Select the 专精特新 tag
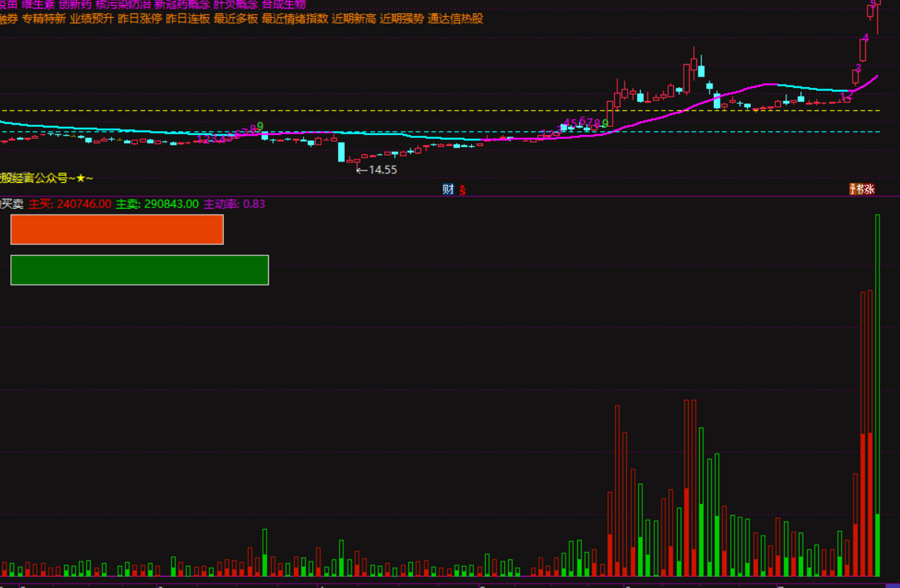 click(x=44, y=18)
